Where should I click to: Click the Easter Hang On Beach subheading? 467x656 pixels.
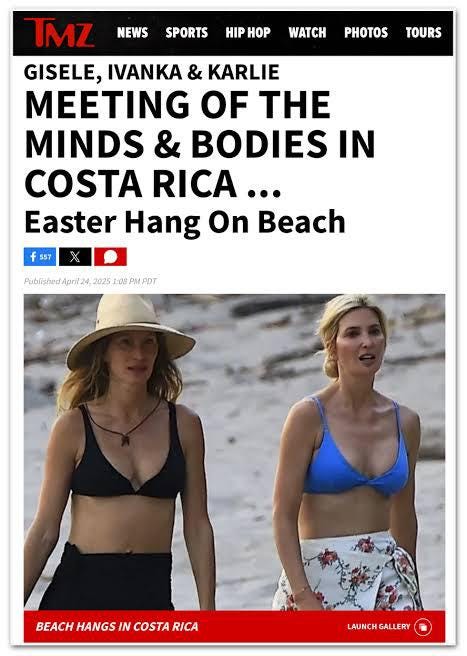(185, 223)
